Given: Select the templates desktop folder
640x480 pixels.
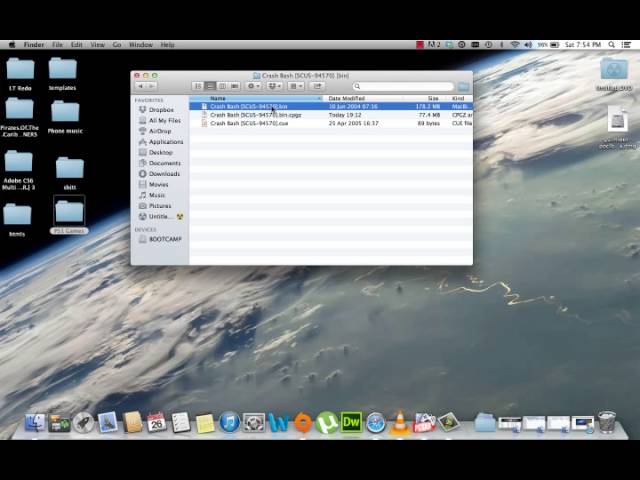Looking at the screenshot, I should tap(62, 73).
